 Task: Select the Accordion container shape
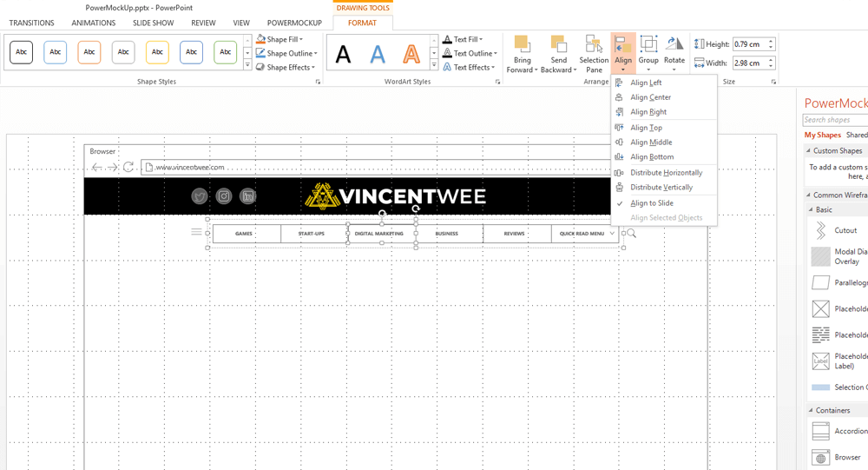point(820,431)
